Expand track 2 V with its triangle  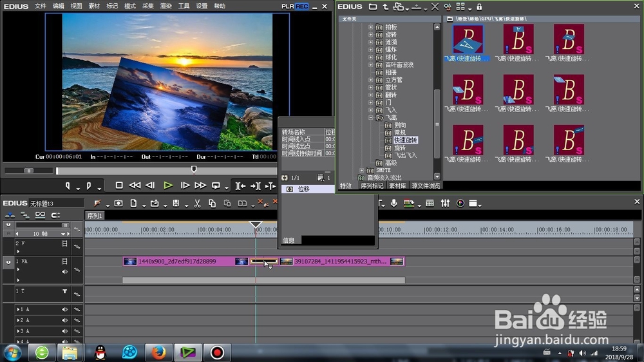[18, 251]
